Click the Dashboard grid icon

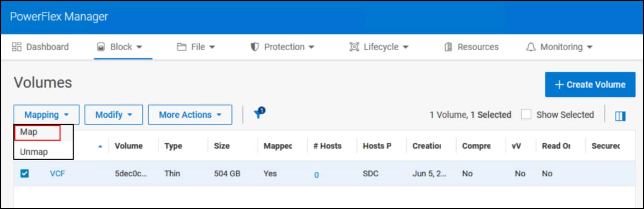click(17, 47)
